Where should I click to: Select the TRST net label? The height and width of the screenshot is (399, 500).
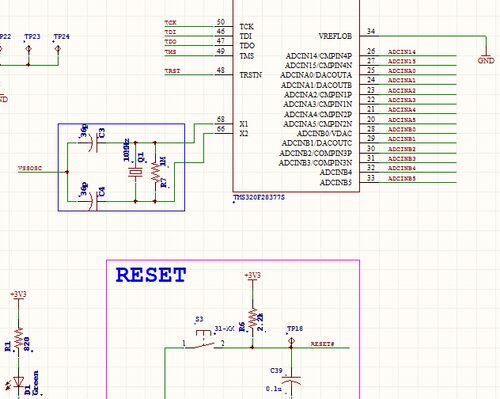click(172, 71)
